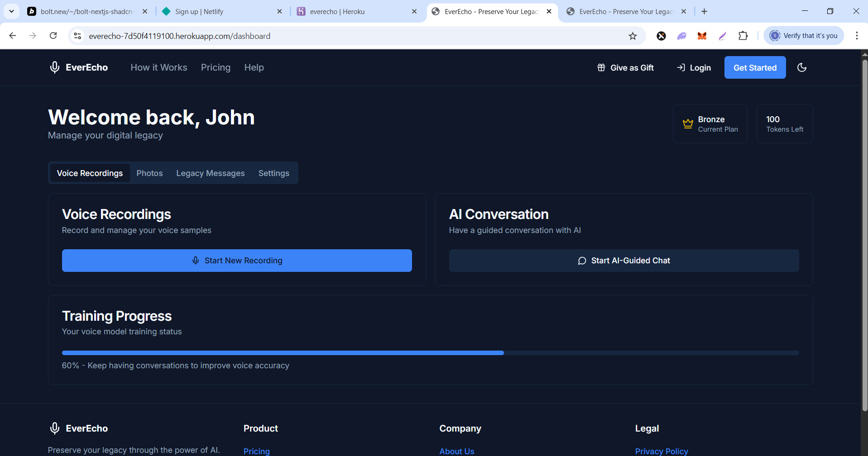This screenshot has height=456, width=868.
Task: Click the Bronze plan crown icon
Action: pos(688,123)
